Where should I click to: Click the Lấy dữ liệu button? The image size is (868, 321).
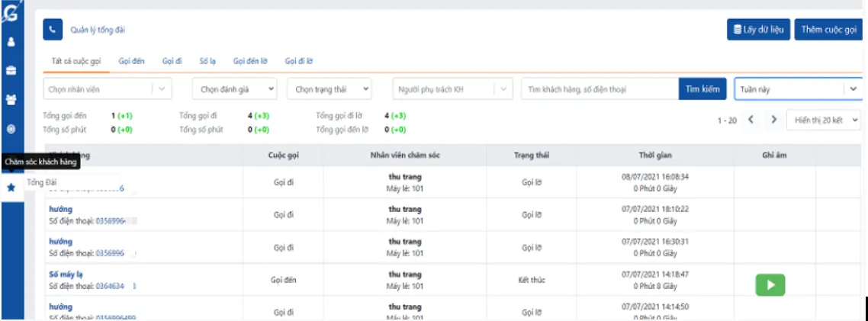[x=758, y=30]
